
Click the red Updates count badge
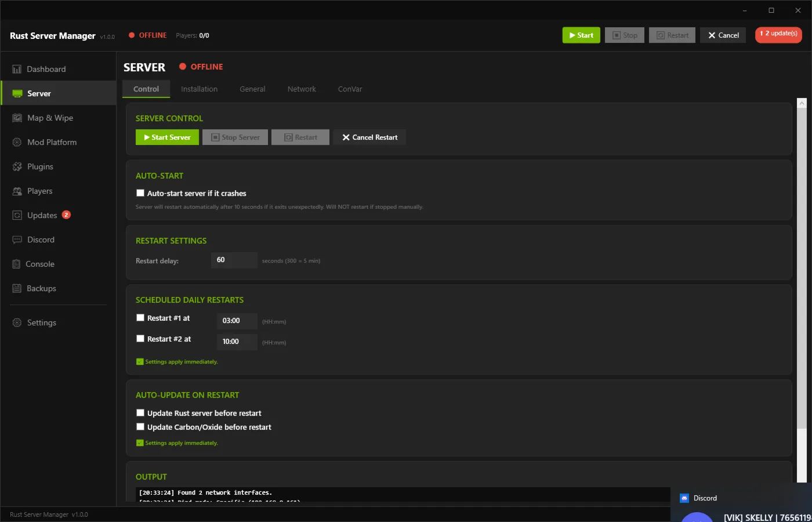(x=66, y=215)
